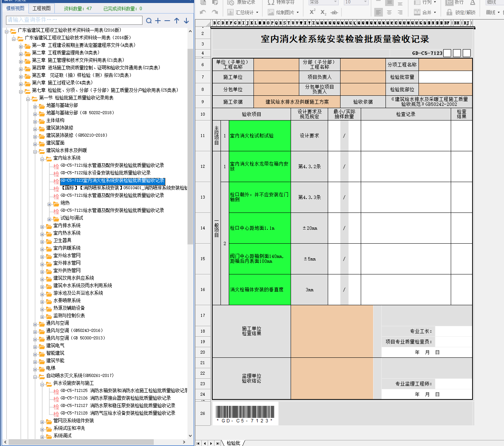The width and height of the screenshot is (504, 446).
Task: Align cell text left
Action: (x=378, y=12)
